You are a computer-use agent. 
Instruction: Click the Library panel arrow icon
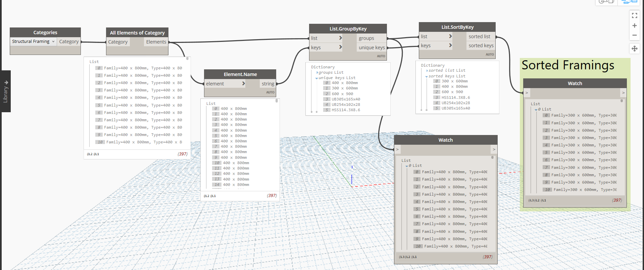click(6, 82)
